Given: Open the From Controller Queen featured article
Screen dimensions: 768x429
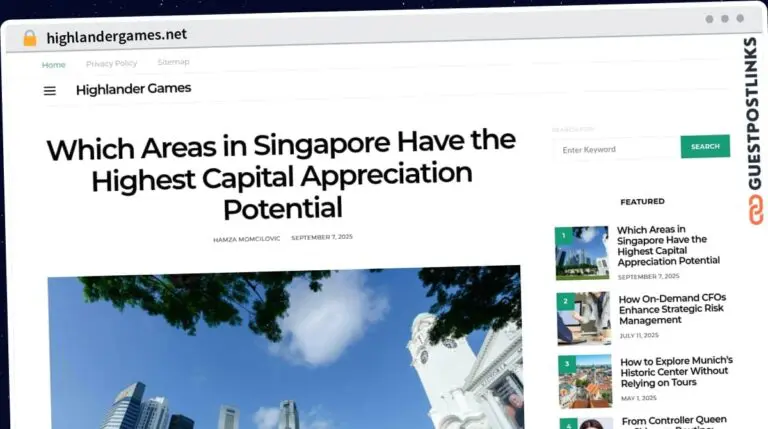Looking at the screenshot, I should [x=674, y=421].
